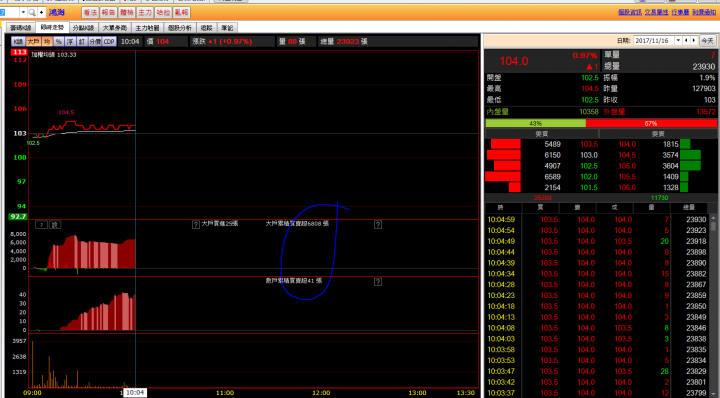Open the 個股分析 tab

[x=180, y=28]
